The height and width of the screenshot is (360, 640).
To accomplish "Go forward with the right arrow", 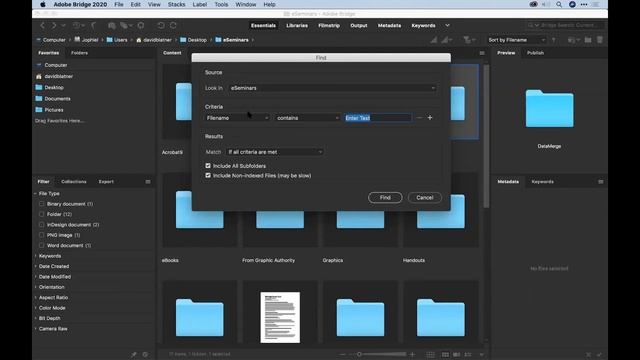I will tap(53, 25).
